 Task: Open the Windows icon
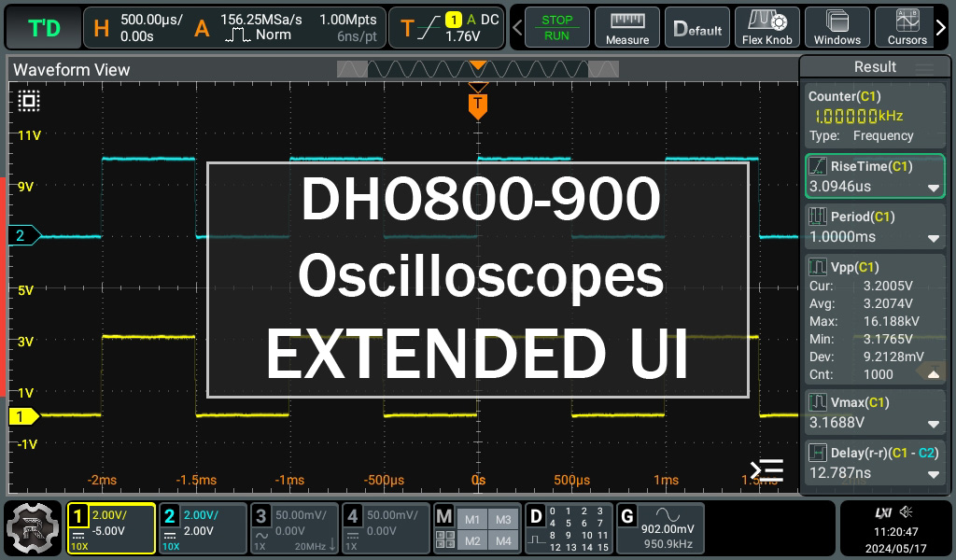pyautogui.click(x=837, y=28)
